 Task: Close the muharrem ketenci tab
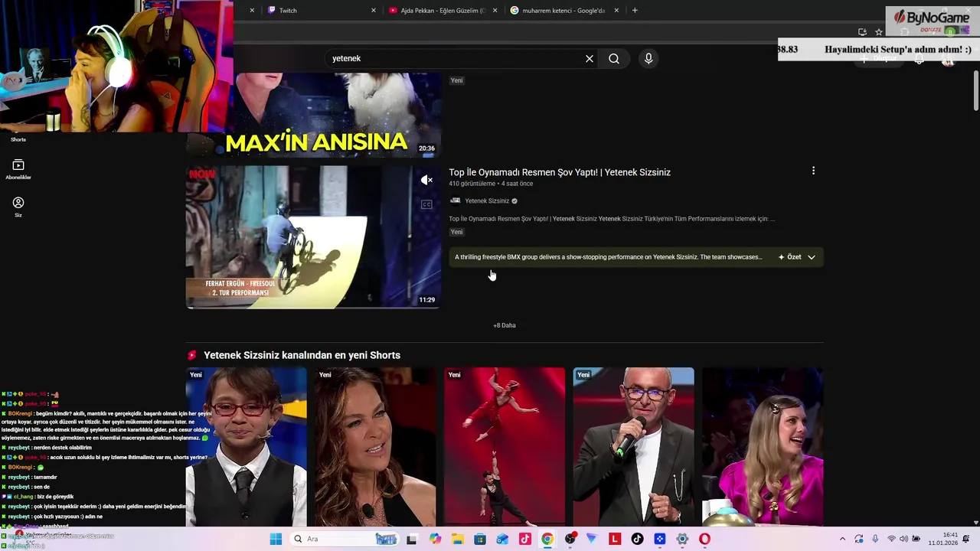pyautogui.click(x=616, y=11)
